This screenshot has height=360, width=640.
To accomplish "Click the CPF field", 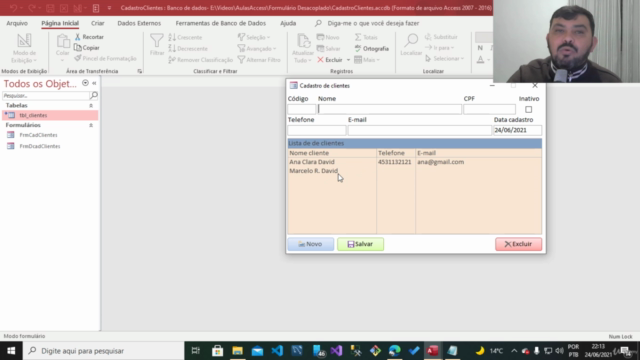I will pyautogui.click(x=489, y=109).
